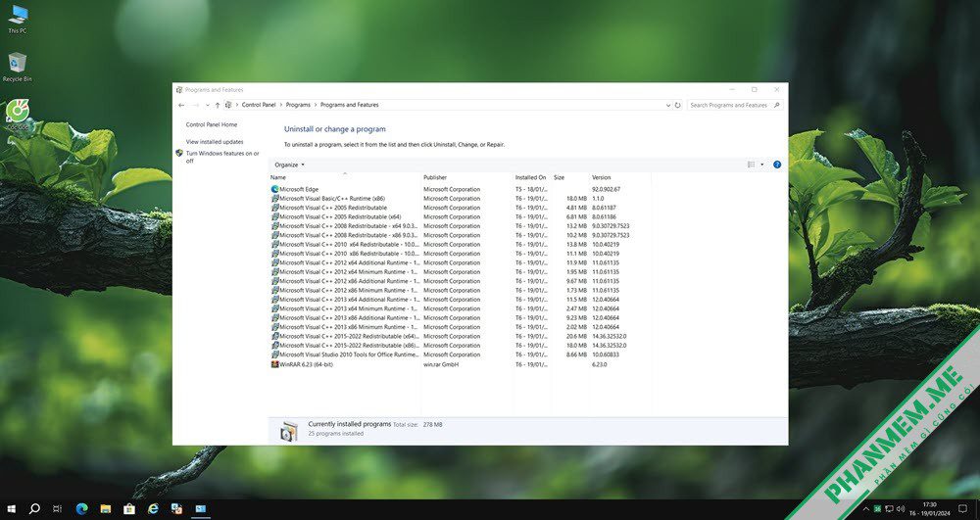
Task: Open Control Panel Home link
Action: point(212,124)
